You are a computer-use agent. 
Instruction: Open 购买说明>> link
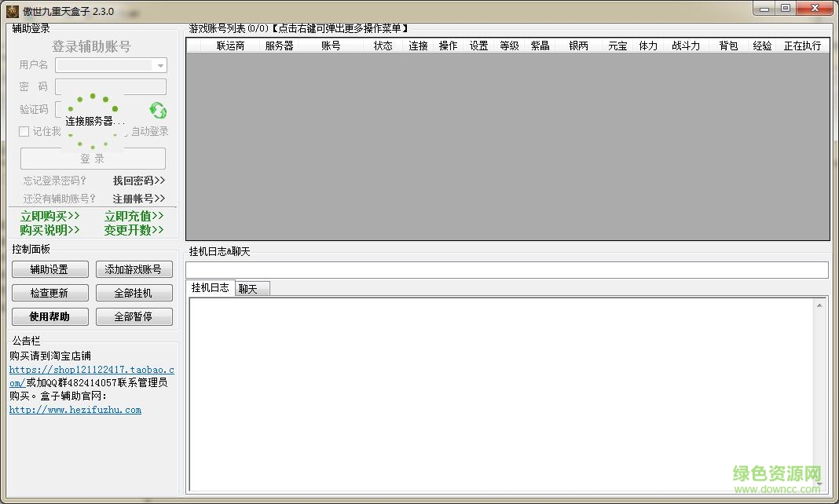49,230
